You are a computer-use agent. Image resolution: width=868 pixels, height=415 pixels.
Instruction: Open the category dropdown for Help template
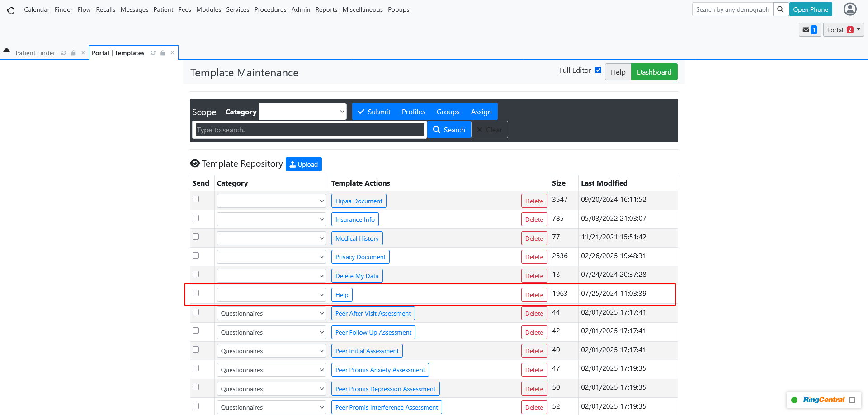point(272,295)
